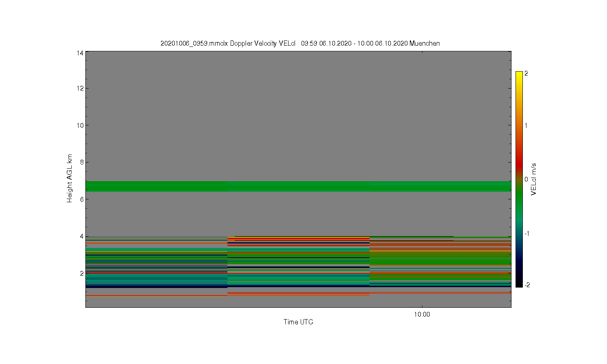Click the 14 km tick label

click(80, 53)
